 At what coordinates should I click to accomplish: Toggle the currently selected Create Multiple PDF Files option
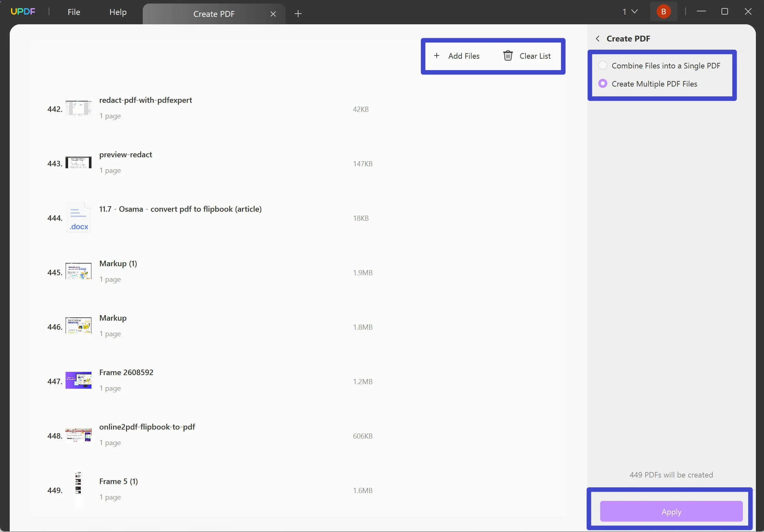[x=603, y=83]
